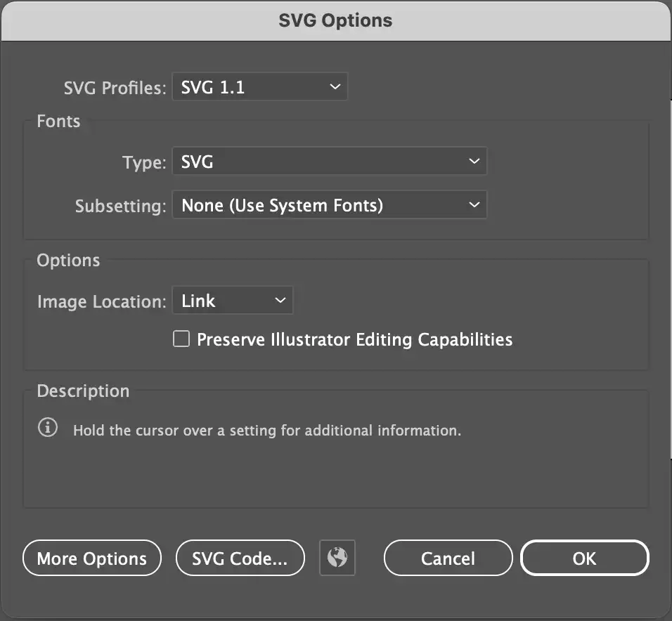Open the Subsetting dropdown menu
Viewport: 672px width, 621px height.
coord(329,206)
